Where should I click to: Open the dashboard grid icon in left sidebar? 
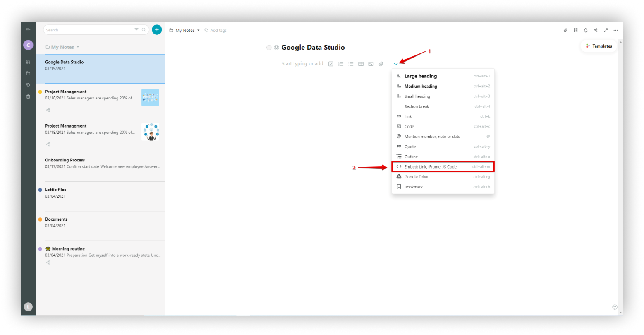tap(28, 62)
